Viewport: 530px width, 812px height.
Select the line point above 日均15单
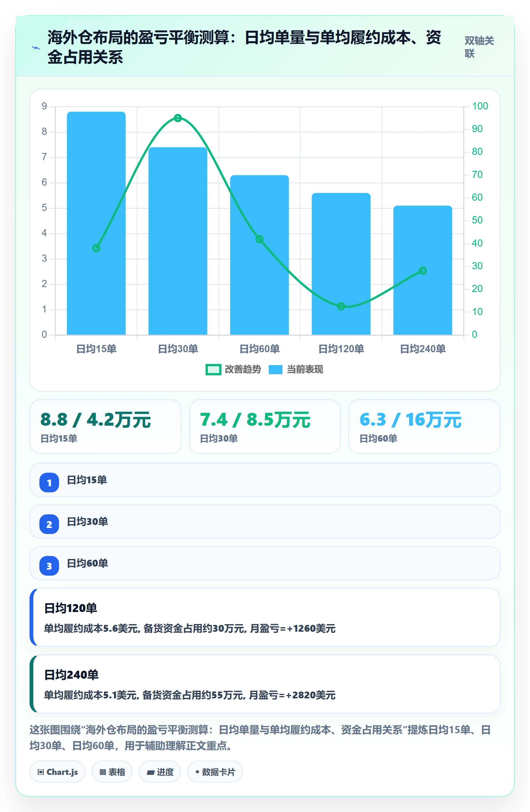click(x=96, y=248)
